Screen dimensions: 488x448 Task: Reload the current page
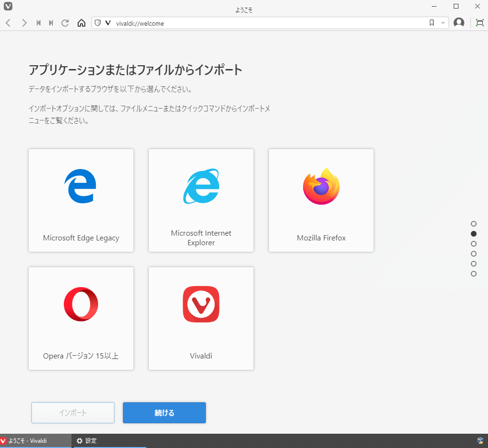point(65,23)
